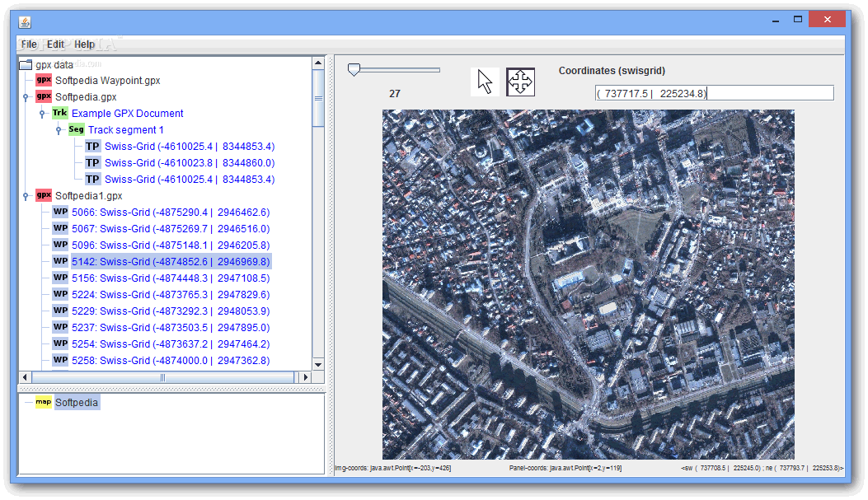The height and width of the screenshot is (500, 868).
Task: Select waypoint 5254 Swiss-Grid text
Action: pyautogui.click(x=171, y=343)
